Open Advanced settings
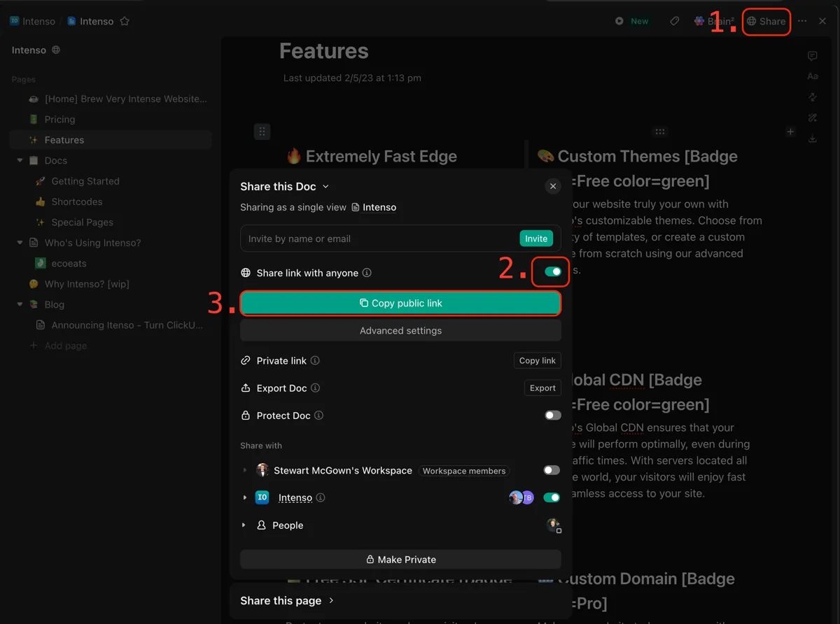840x624 pixels. (400, 331)
